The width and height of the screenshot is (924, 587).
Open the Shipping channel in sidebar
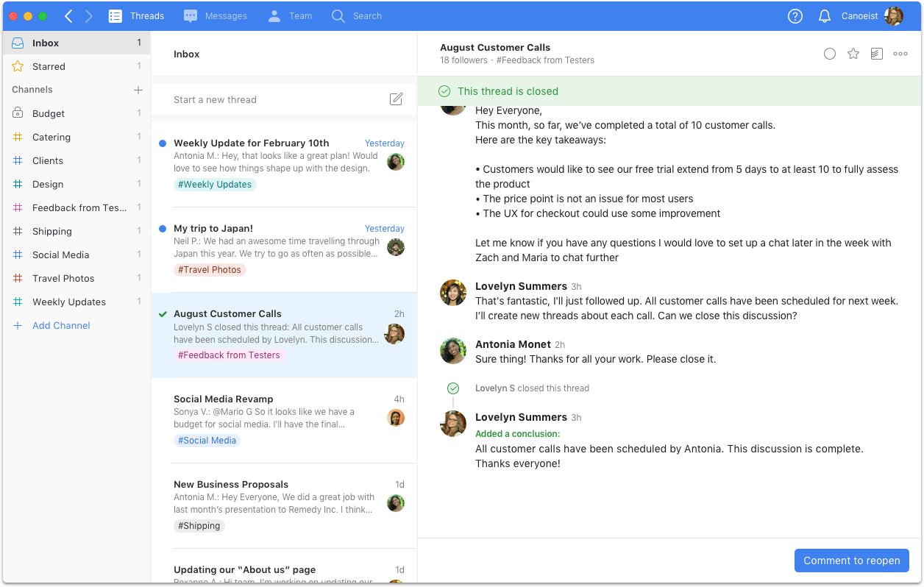click(77, 231)
